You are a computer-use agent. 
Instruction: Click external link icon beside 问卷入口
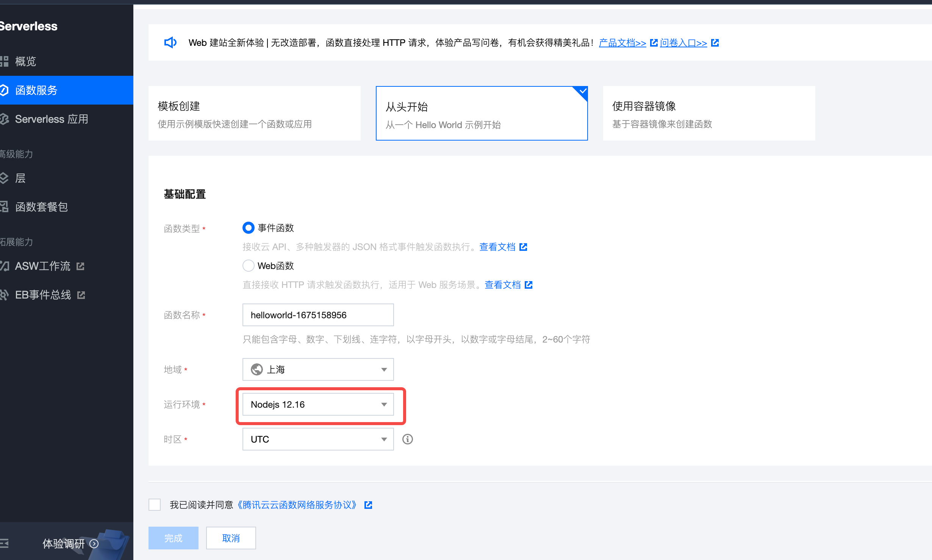(x=715, y=43)
